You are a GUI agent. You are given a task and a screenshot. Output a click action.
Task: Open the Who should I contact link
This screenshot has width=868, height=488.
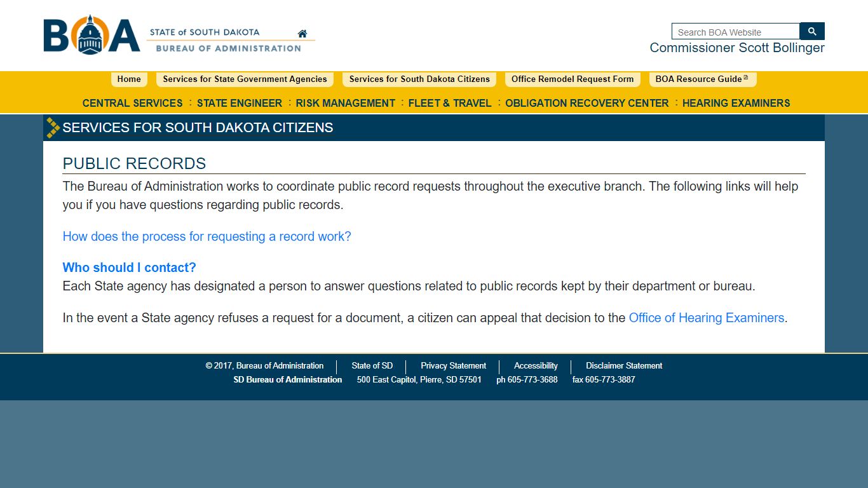coord(129,268)
